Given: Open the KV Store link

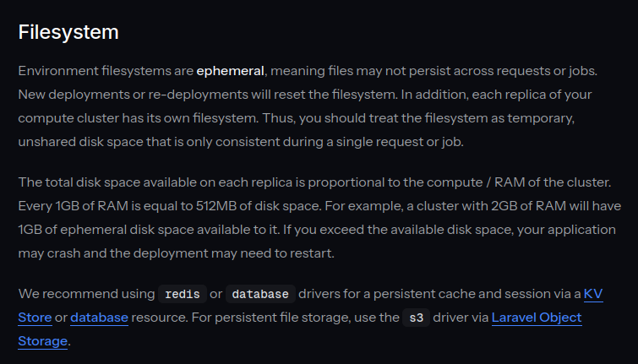Looking at the screenshot, I should [x=592, y=294].
